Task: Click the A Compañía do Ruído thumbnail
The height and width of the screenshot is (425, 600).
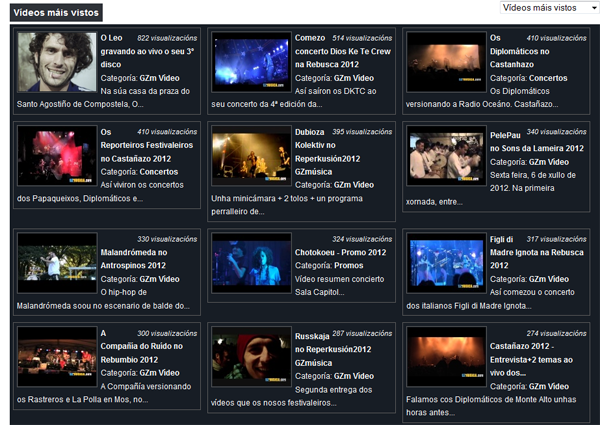Action: [56, 358]
